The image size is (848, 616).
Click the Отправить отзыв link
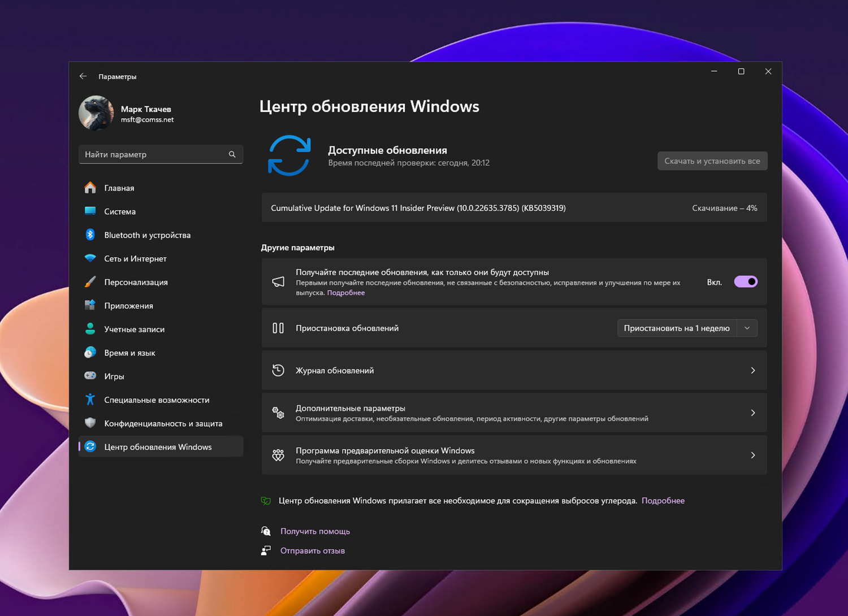(313, 550)
